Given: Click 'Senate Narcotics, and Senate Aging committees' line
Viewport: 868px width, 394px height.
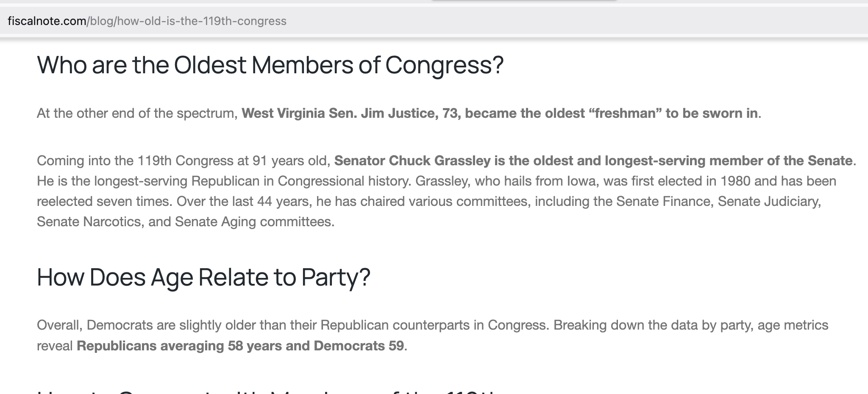Looking at the screenshot, I should [x=186, y=222].
